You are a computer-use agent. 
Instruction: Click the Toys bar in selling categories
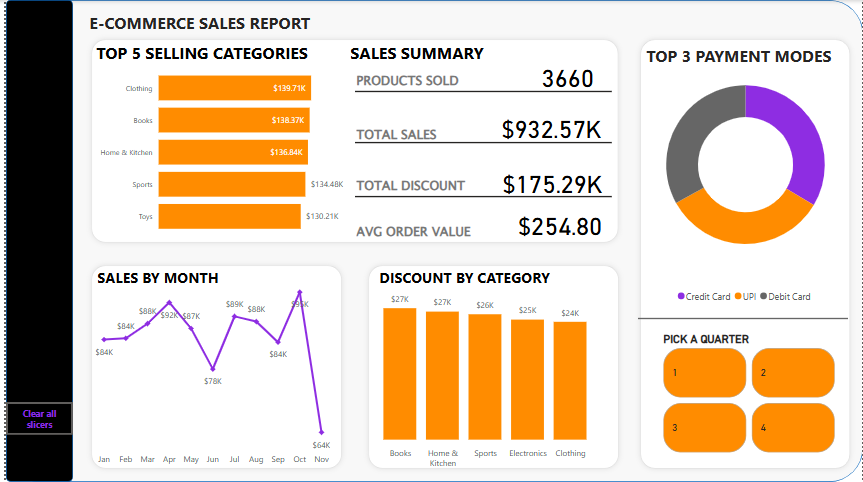tap(229, 216)
